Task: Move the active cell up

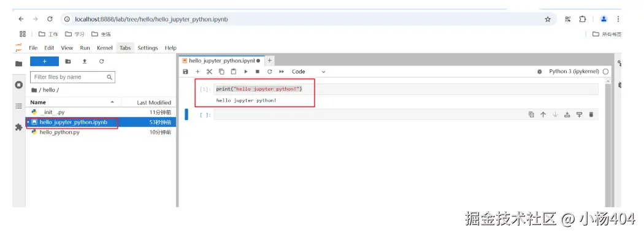Action: pyautogui.click(x=543, y=115)
